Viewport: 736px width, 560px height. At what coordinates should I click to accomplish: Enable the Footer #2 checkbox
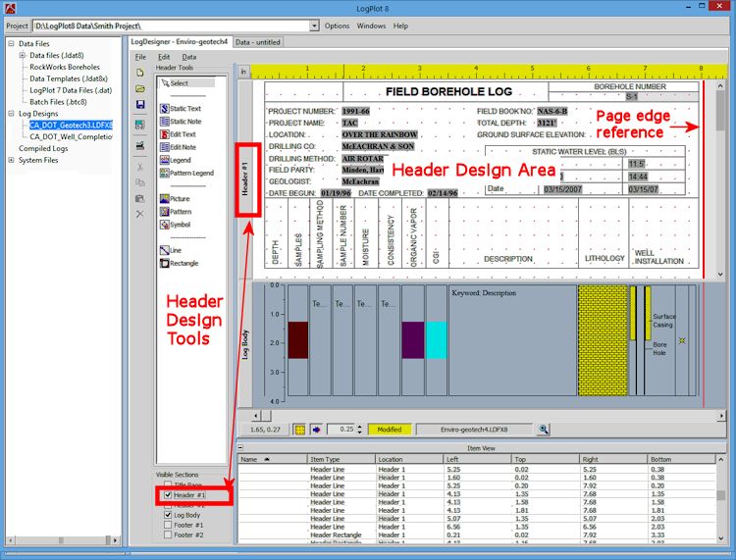pyautogui.click(x=168, y=535)
